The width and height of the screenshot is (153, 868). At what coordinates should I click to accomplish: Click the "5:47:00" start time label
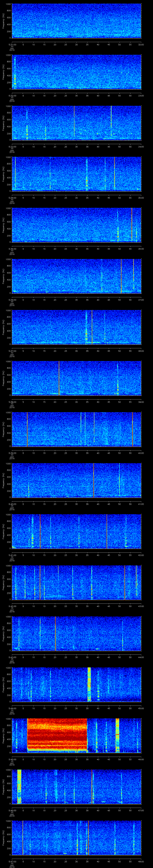(12, 862)
